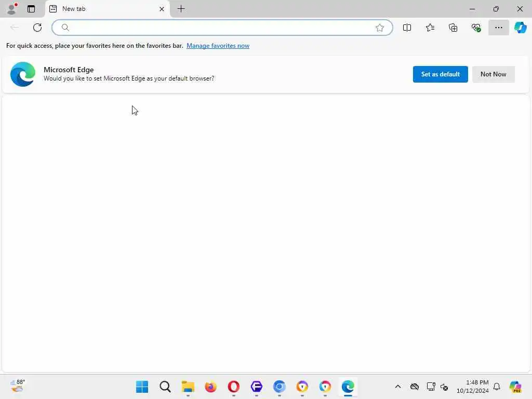
Task: Click the search magnifier in address bar
Action: [x=65, y=28]
